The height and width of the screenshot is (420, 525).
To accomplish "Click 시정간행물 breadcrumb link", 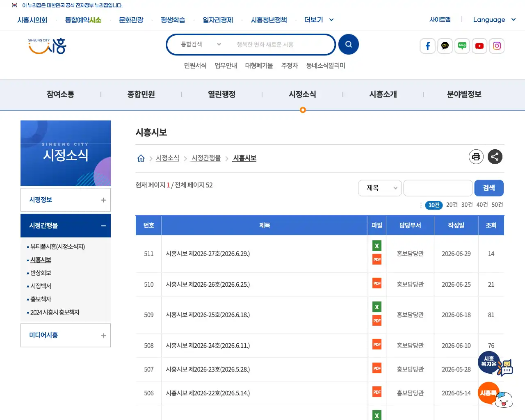I will tap(206, 158).
